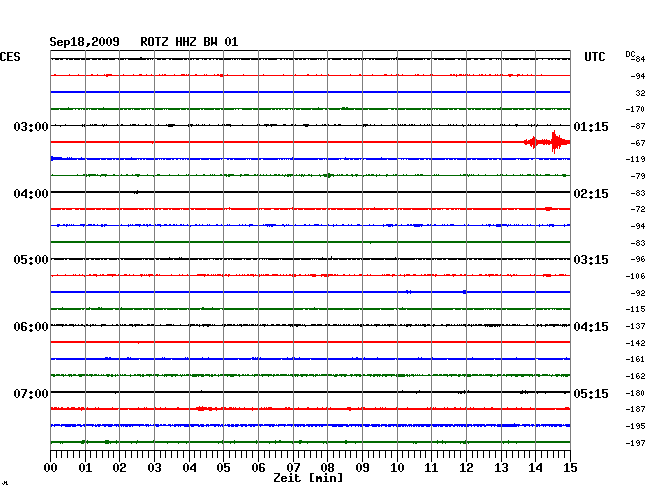The height and width of the screenshot is (494, 650).
Task: Select the 06:00 local time label
Action: point(31,327)
